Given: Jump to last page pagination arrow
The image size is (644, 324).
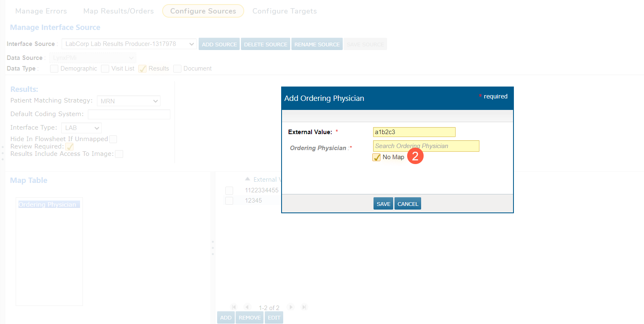Looking at the screenshot, I should tap(304, 307).
